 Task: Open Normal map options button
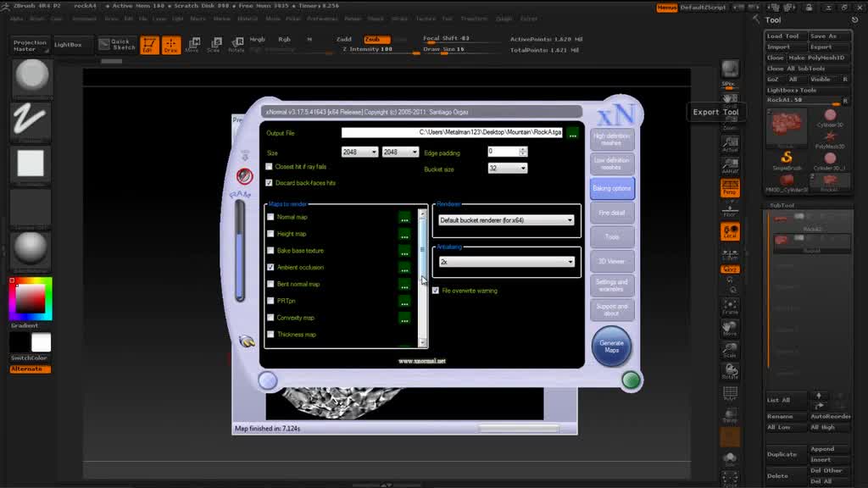404,218
